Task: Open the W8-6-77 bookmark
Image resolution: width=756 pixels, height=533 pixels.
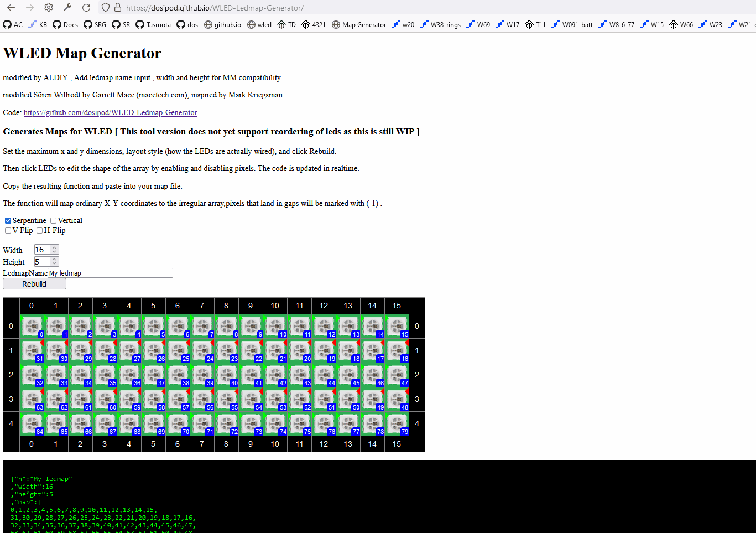Action: coord(617,24)
